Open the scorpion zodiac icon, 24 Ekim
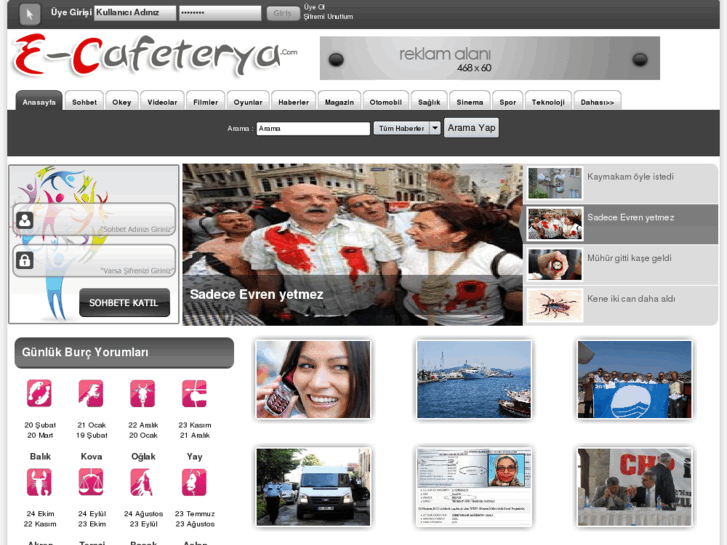The image size is (727, 545). pyautogui.click(x=39, y=482)
